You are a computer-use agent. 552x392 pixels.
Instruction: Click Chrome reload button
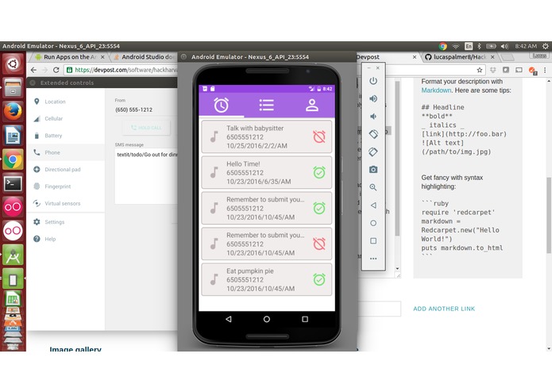point(56,70)
